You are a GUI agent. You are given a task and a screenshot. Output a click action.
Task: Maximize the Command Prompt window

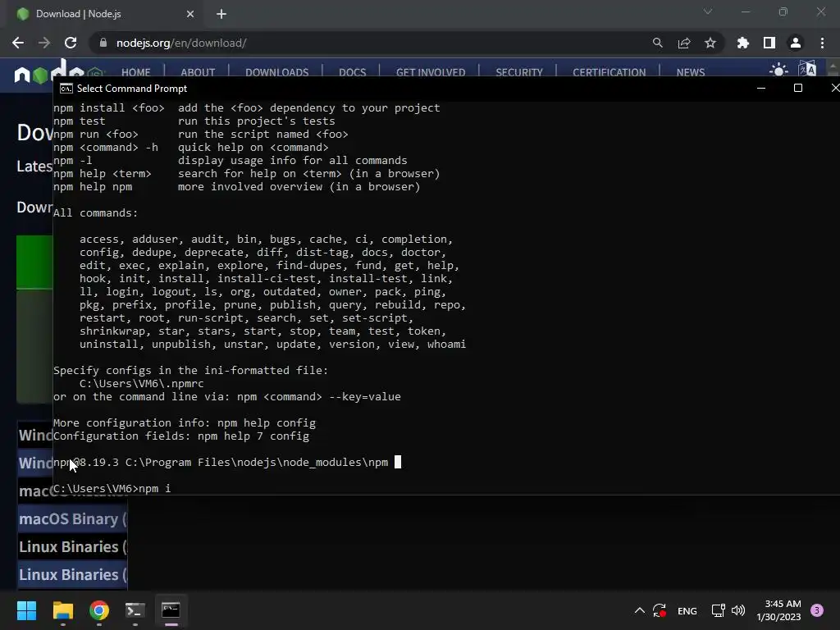tap(798, 89)
